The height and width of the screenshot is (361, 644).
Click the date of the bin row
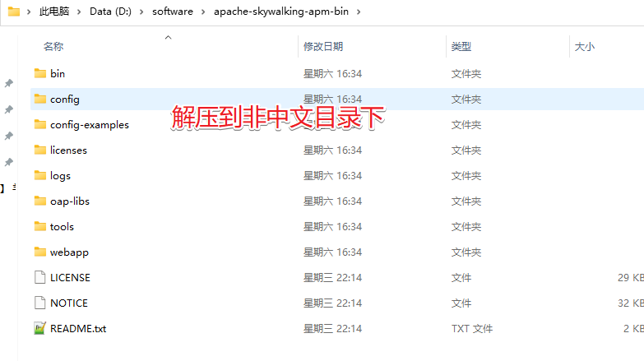point(332,73)
